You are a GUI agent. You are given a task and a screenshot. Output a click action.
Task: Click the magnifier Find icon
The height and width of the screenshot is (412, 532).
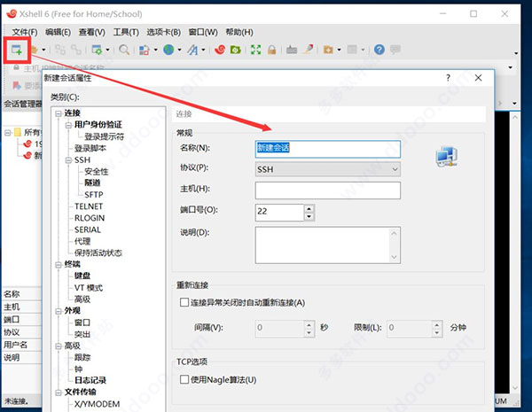[124, 50]
